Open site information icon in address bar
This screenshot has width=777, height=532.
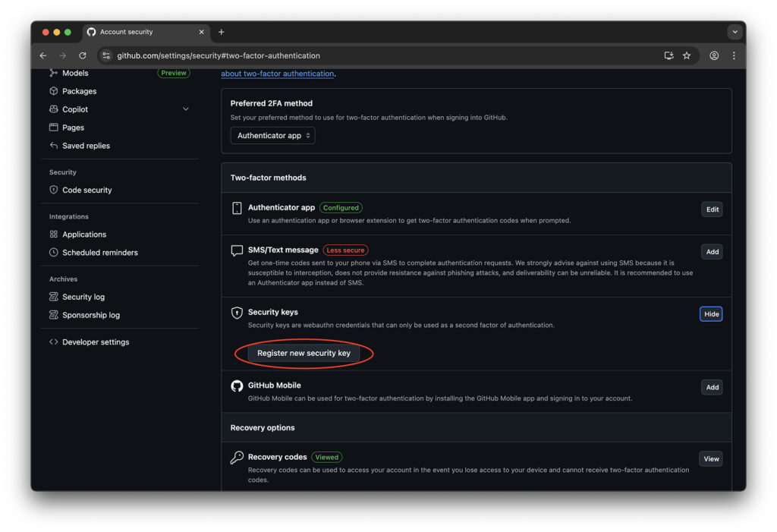[x=106, y=55]
